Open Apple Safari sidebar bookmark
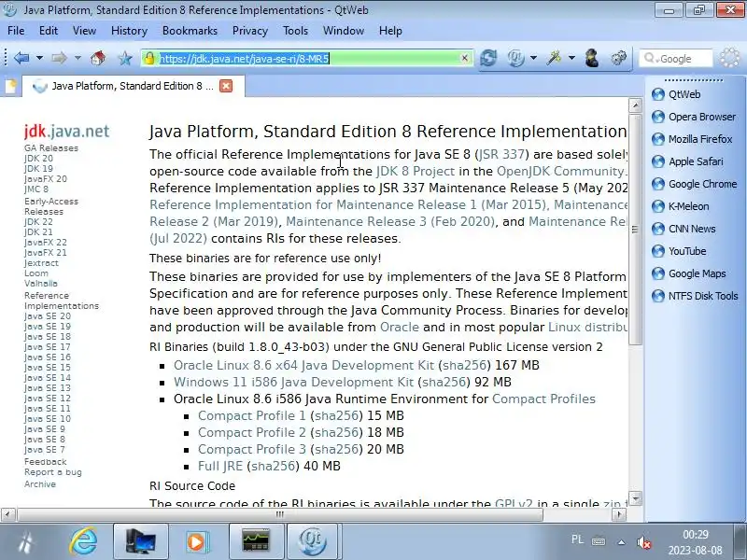747x560 pixels. pyautogui.click(x=687, y=161)
